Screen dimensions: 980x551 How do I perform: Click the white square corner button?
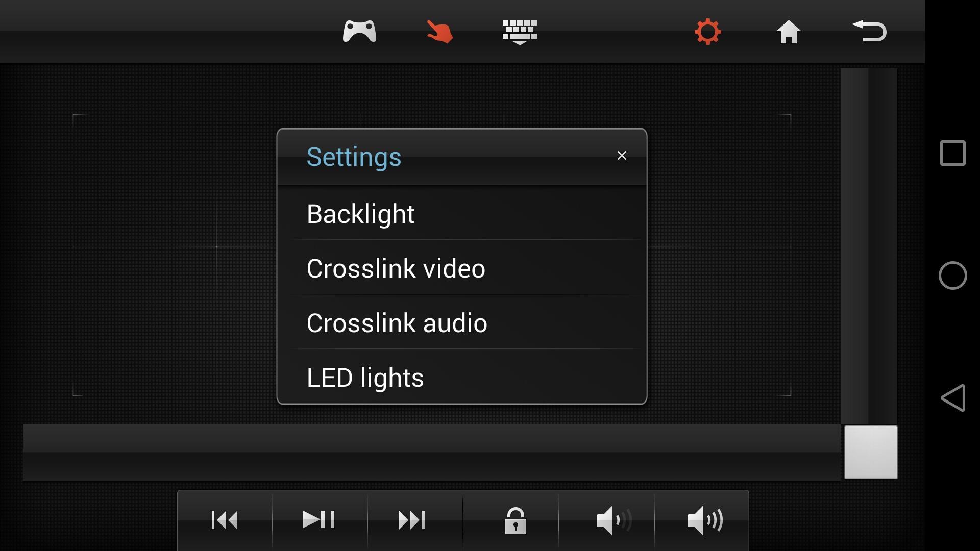[x=871, y=452]
